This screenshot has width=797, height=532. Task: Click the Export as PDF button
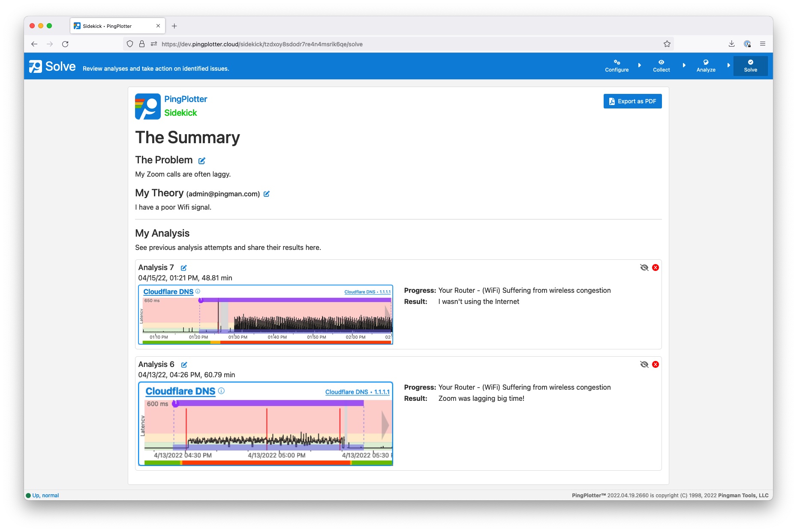[632, 101]
